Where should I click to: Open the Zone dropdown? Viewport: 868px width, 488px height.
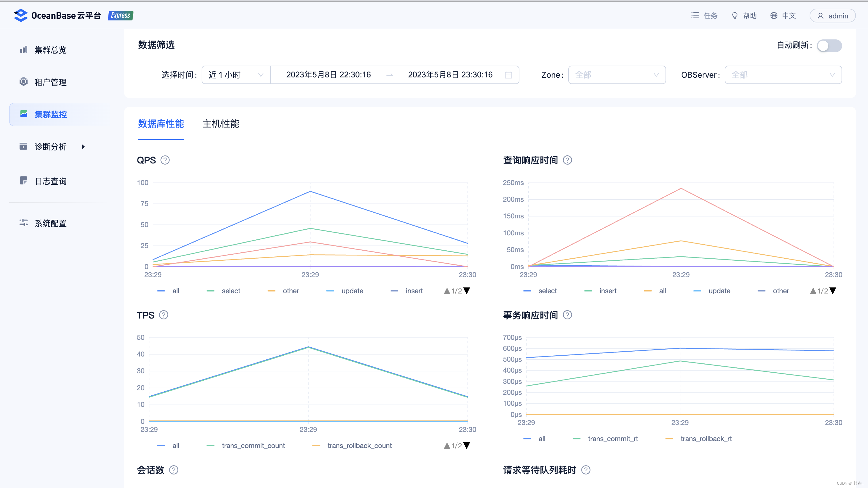pyautogui.click(x=617, y=75)
